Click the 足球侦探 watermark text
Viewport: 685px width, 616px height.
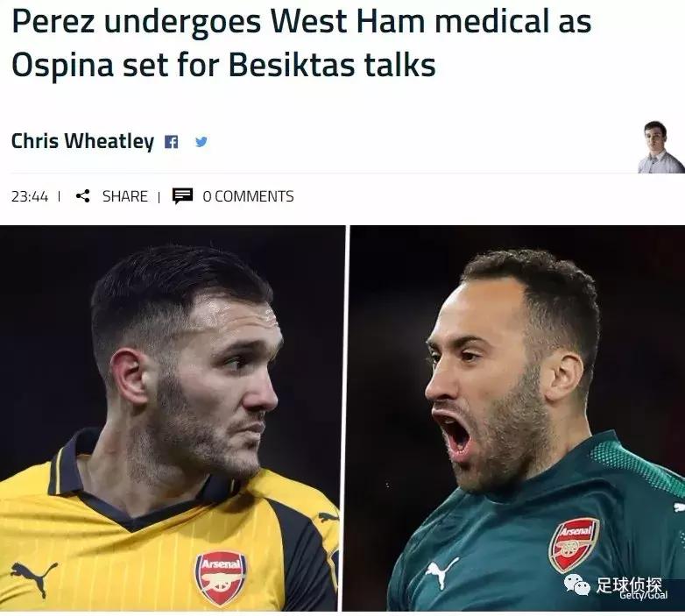tap(629, 584)
